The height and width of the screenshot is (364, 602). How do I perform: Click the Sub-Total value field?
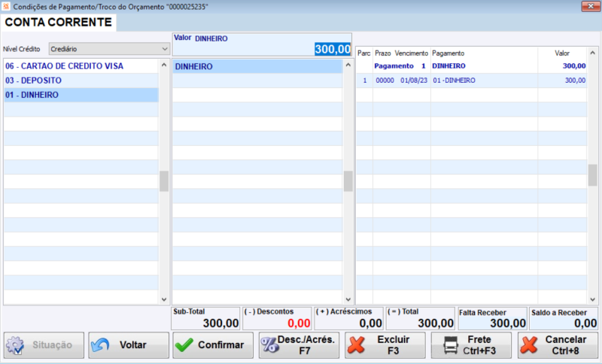(x=205, y=319)
